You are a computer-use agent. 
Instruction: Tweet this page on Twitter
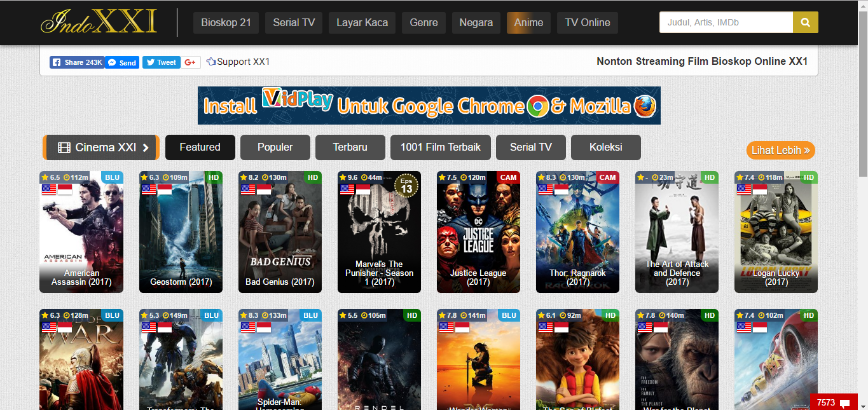tap(161, 62)
